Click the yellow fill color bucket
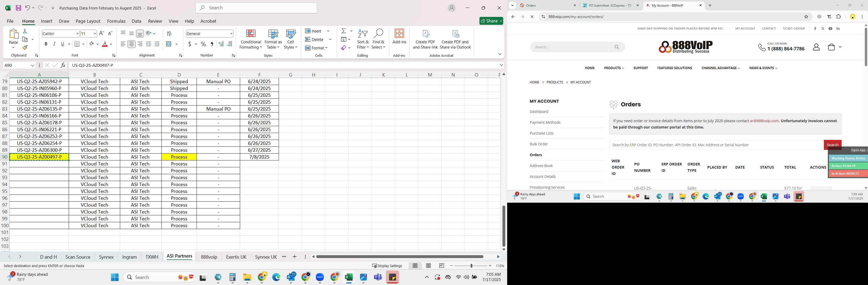Image resolution: width=868 pixels, height=285 pixels. 91,44
